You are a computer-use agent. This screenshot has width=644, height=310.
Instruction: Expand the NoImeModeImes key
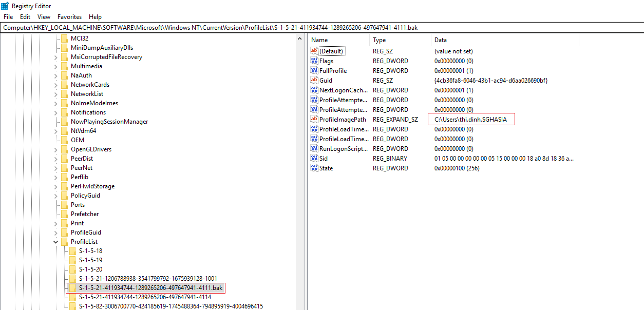point(55,103)
